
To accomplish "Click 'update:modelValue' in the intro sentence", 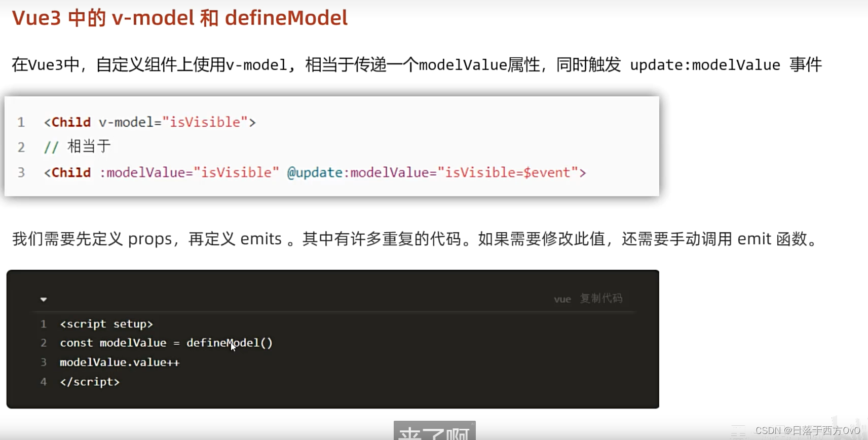I will 705,65.
